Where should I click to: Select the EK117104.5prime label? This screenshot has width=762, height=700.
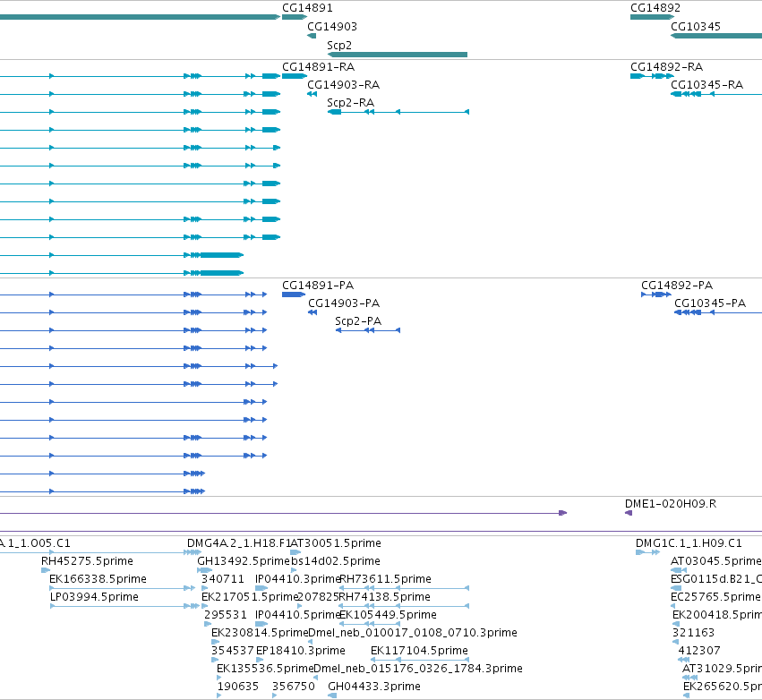[x=419, y=651]
